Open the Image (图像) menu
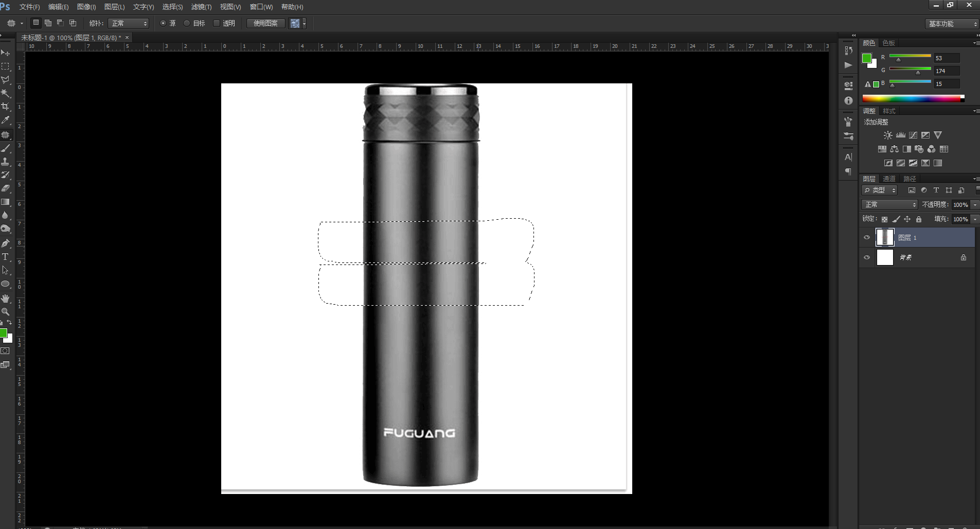980x529 pixels. (86, 7)
